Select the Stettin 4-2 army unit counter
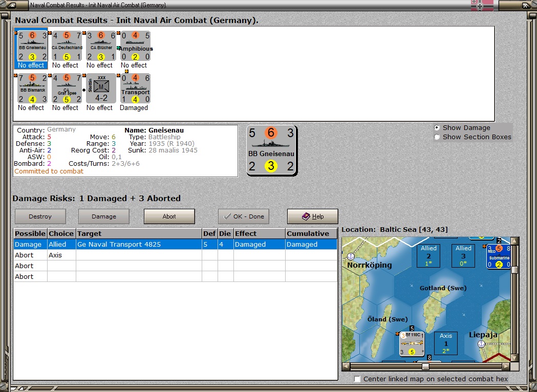 tap(101, 89)
